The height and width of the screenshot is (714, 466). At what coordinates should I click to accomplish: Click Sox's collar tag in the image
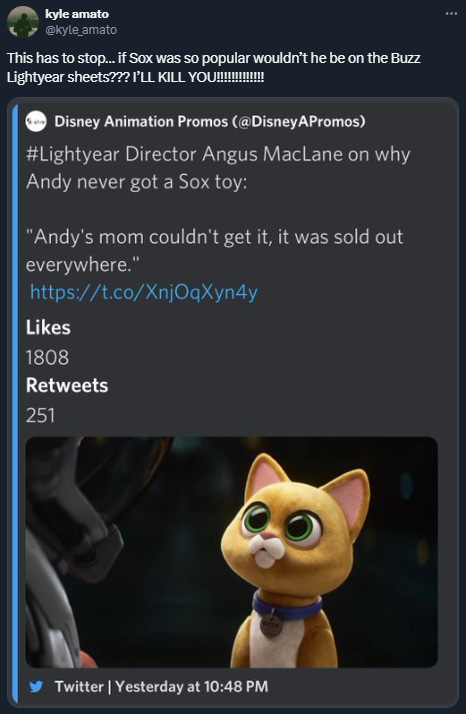(x=271, y=624)
